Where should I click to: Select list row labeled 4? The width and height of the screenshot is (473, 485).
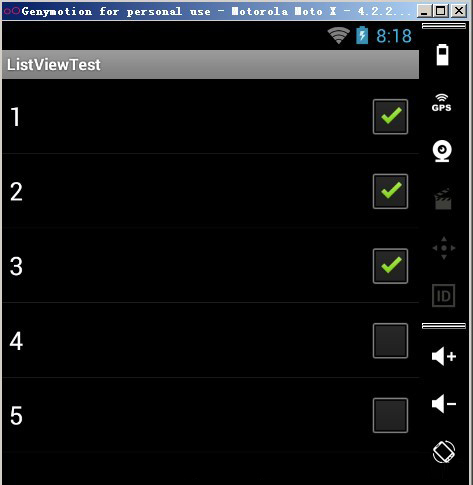tap(210, 340)
